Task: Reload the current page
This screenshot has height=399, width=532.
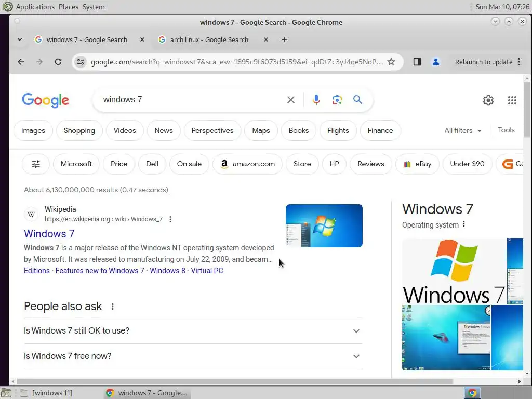Action: 58,62
